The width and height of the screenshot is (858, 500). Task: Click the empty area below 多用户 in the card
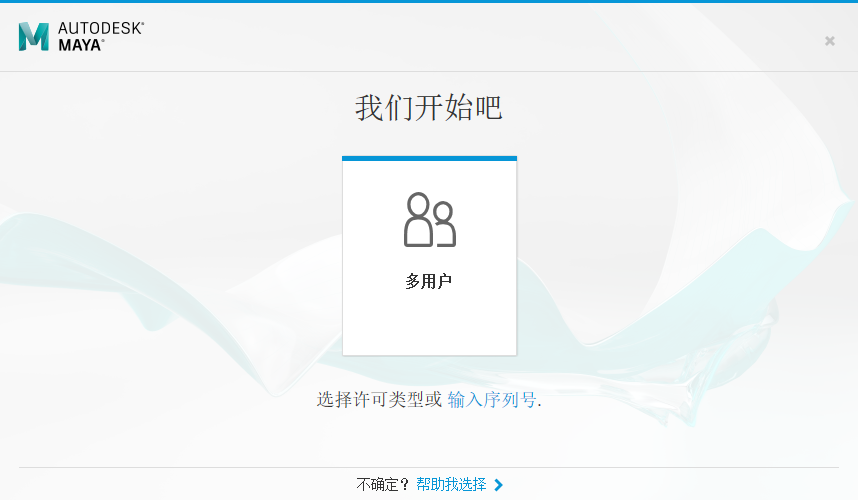point(429,325)
